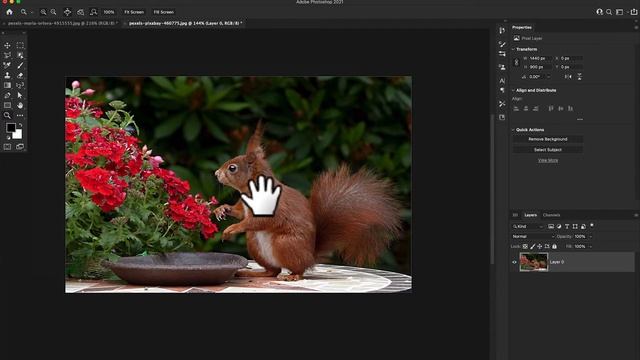Select the Gradient tool

7,85
